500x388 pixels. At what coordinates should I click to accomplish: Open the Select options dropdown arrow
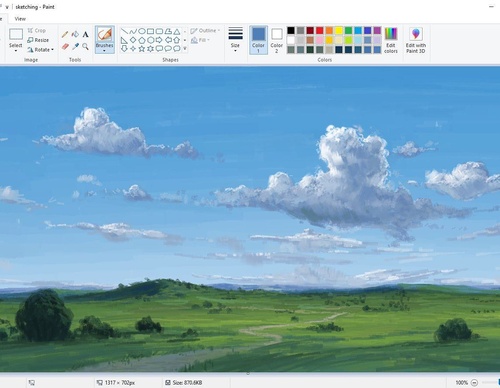click(x=16, y=50)
